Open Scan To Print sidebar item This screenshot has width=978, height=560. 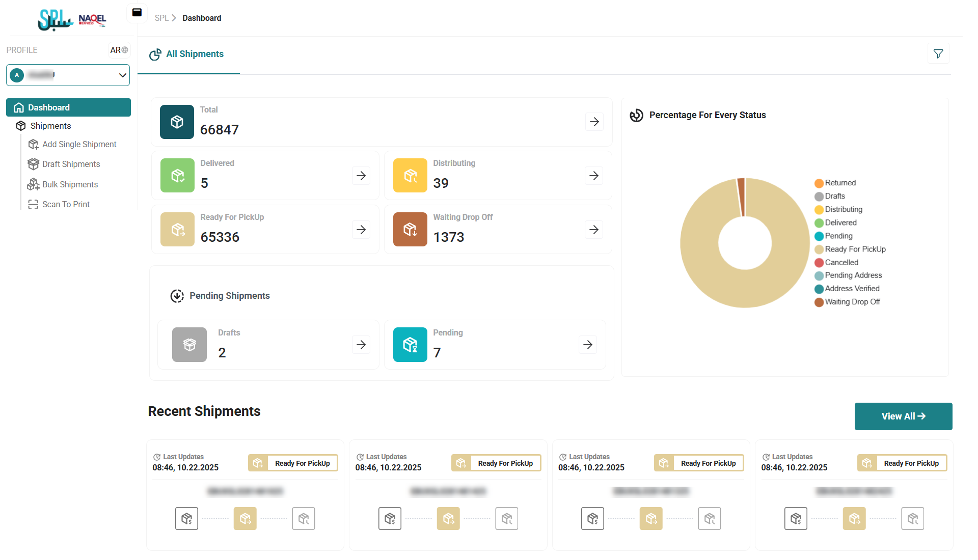[x=66, y=204]
